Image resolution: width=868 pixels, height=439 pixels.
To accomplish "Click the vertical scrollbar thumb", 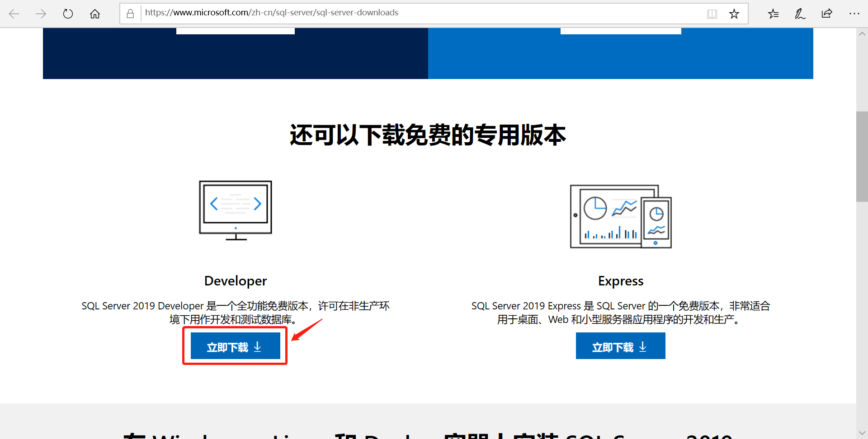I will pos(862,156).
